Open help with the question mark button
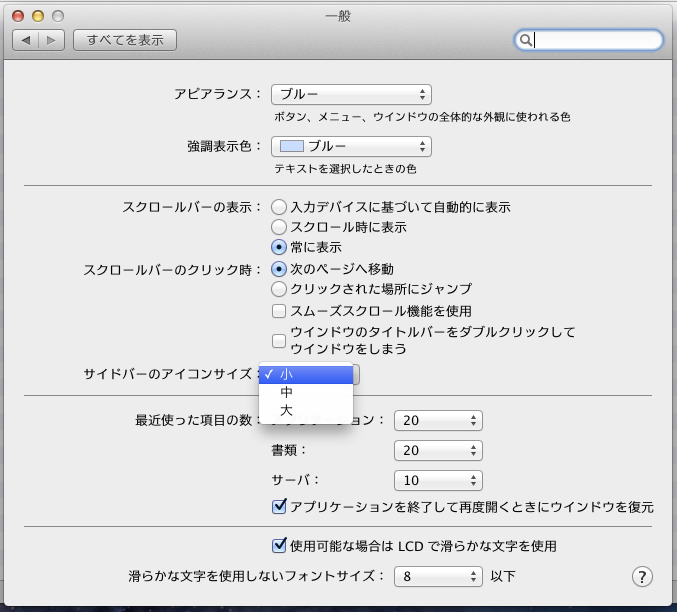 point(642,576)
